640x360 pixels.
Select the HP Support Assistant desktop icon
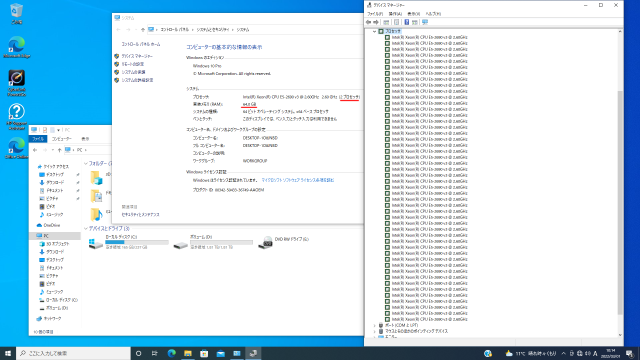click(16, 117)
